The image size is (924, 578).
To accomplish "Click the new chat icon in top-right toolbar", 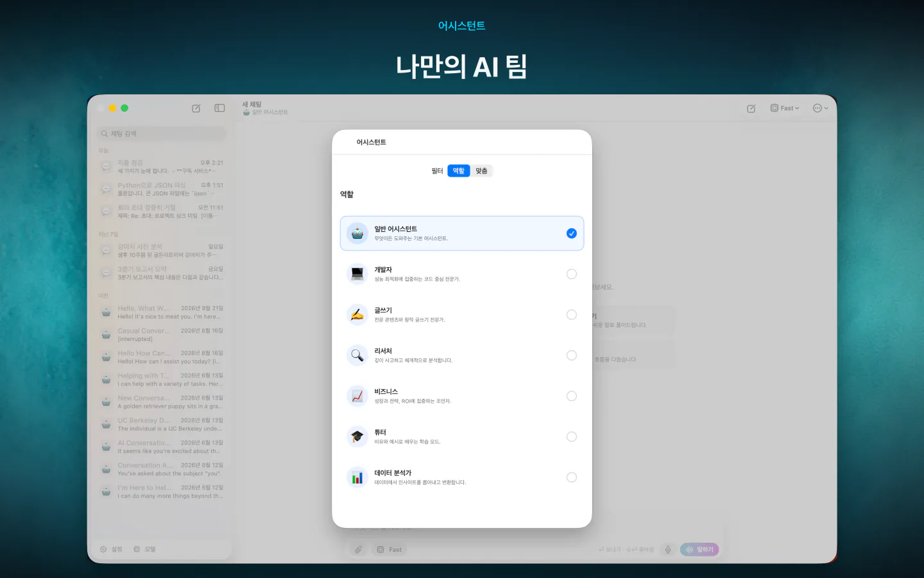I will point(751,109).
